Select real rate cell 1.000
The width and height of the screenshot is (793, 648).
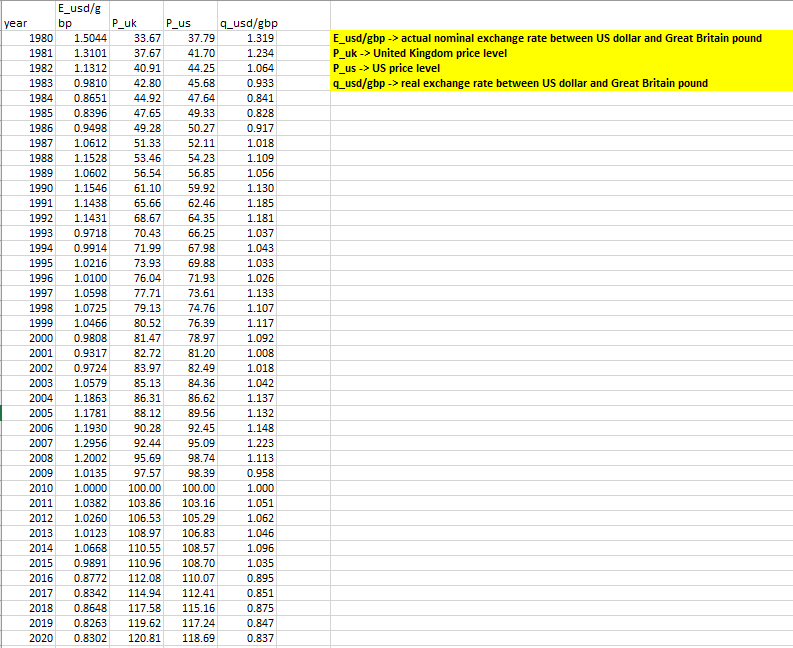click(247, 488)
